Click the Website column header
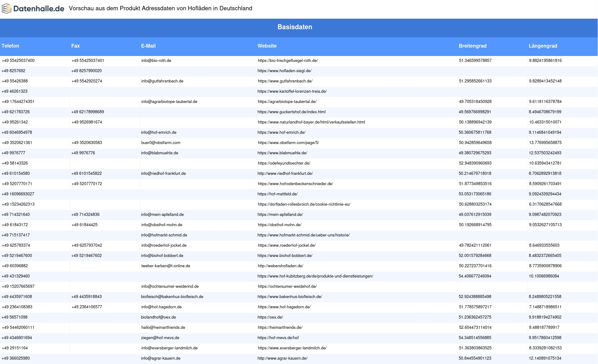 click(x=267, y=46)
